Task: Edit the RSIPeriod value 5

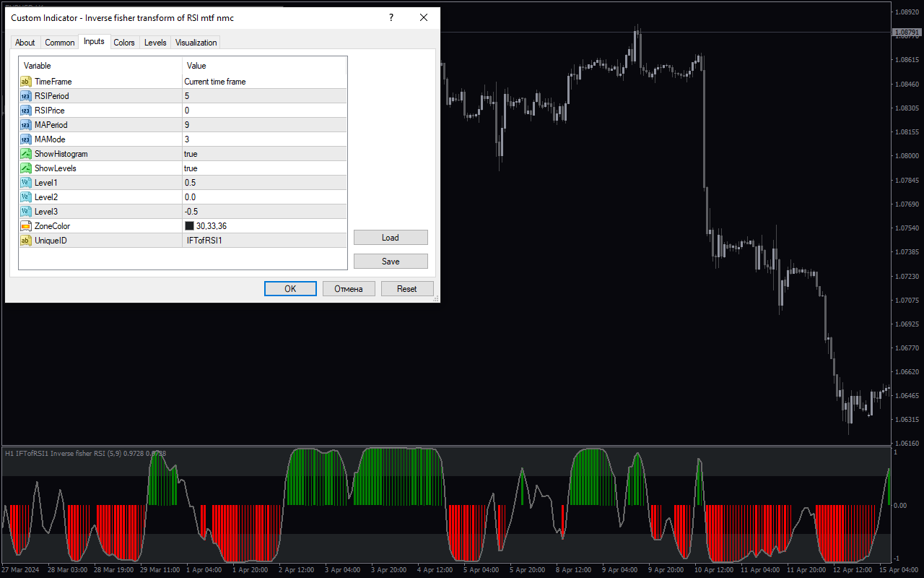Action: tap(265, 96)
